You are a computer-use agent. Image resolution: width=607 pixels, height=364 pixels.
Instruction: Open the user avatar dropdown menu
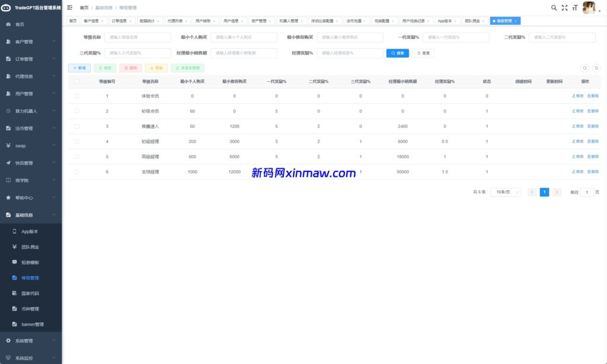tap(589, 8)
